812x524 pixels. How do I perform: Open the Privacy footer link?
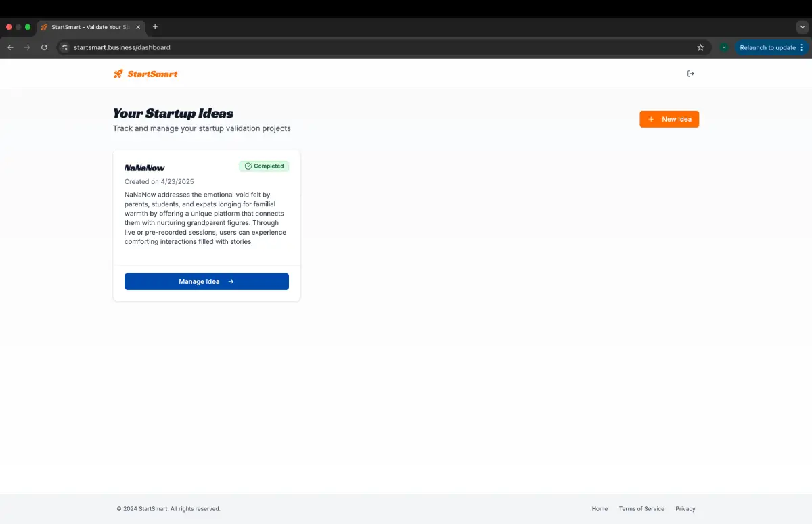[x=685, y=508]
